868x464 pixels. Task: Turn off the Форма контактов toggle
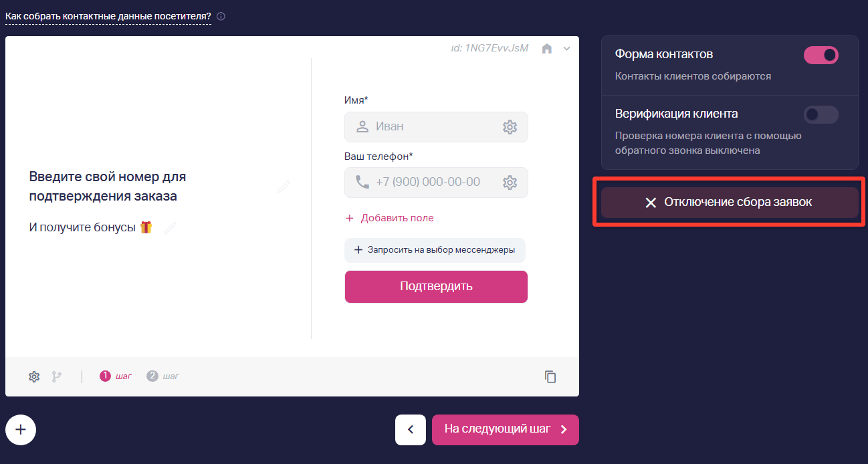point(821,55)
